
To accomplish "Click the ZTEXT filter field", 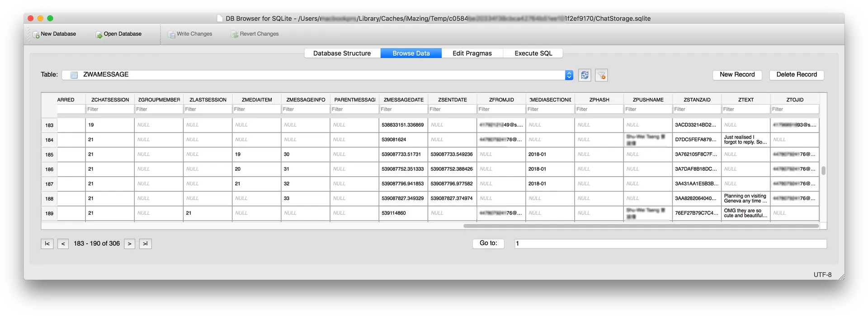I will pos(746,109).
